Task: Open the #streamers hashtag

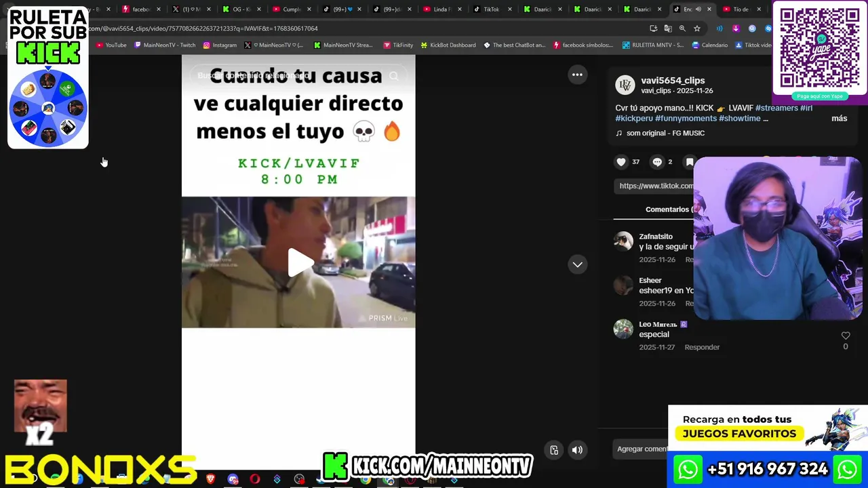Action: tap(776, 108)
